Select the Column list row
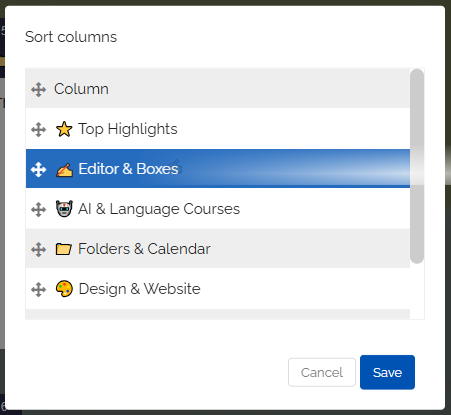This screenshot has height=415, width=451. coord(218,89)
